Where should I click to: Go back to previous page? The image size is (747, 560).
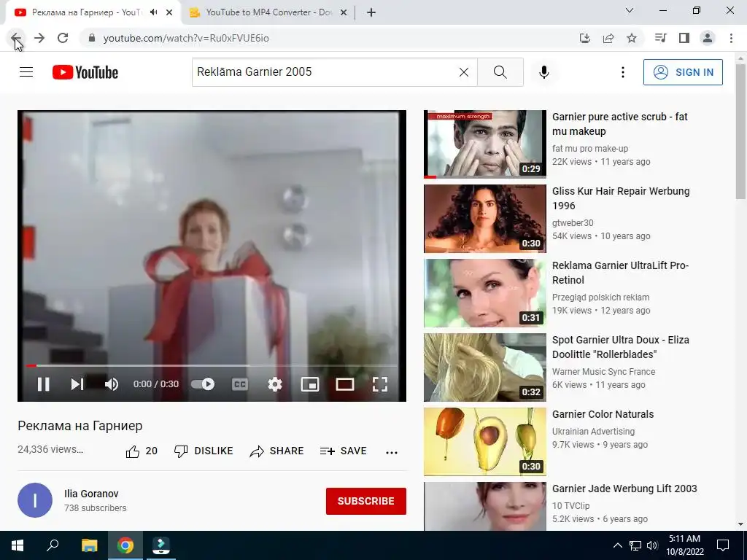point(16,38)
